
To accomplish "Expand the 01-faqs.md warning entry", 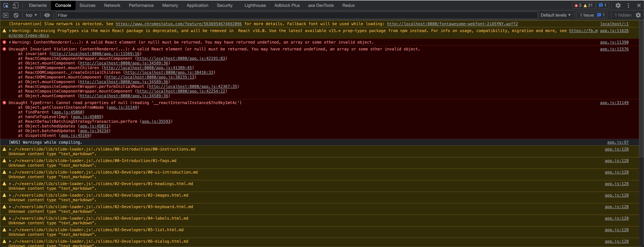I will (10, 161).
